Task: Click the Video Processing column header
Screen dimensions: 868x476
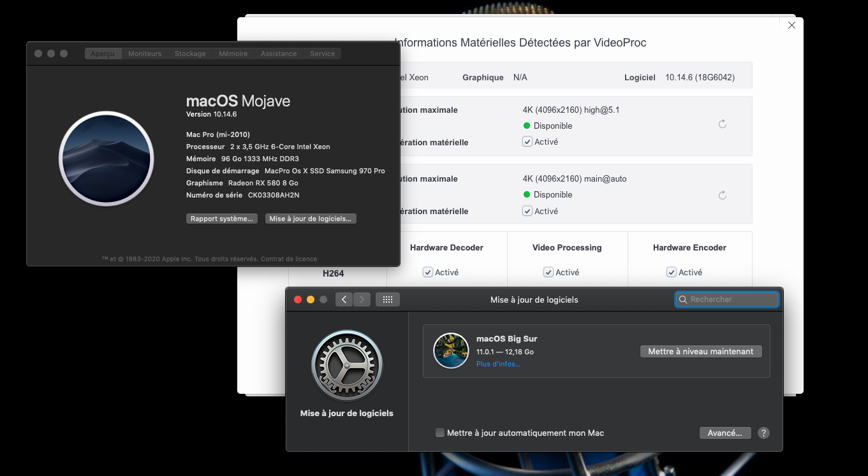Action: click(567, 247)
